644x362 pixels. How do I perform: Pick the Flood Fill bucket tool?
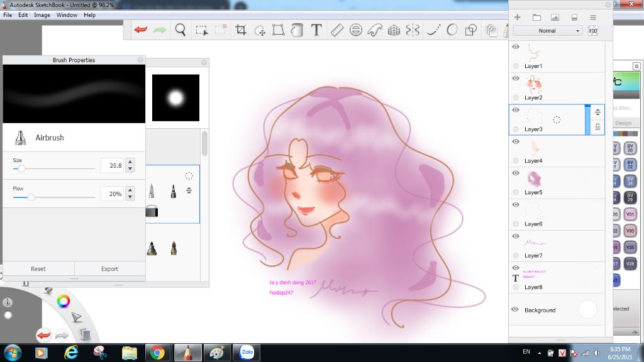[x=297, y=30]
